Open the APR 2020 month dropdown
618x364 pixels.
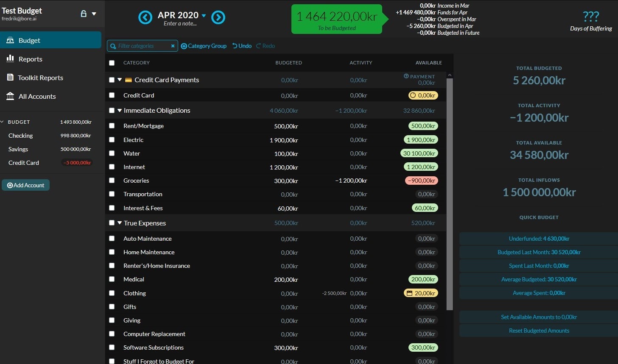point(204,15)
